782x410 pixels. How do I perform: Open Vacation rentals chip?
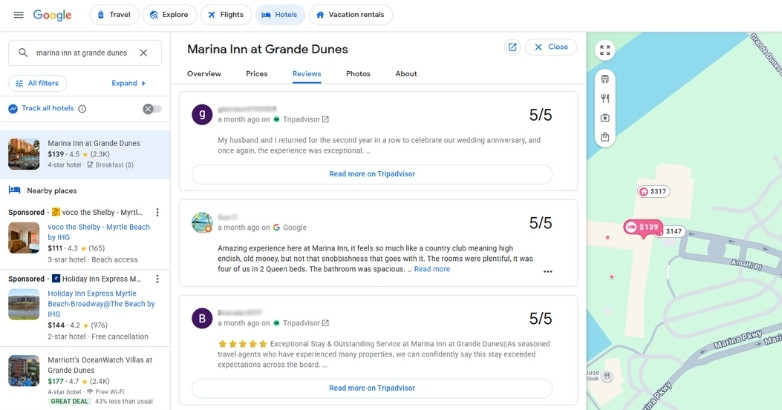point(351,14)
